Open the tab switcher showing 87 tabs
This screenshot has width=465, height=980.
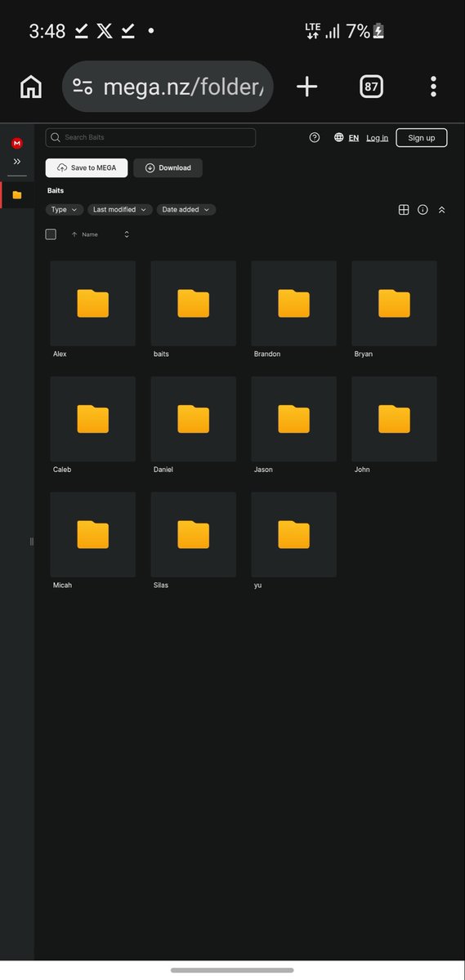[x=371, y=87]
